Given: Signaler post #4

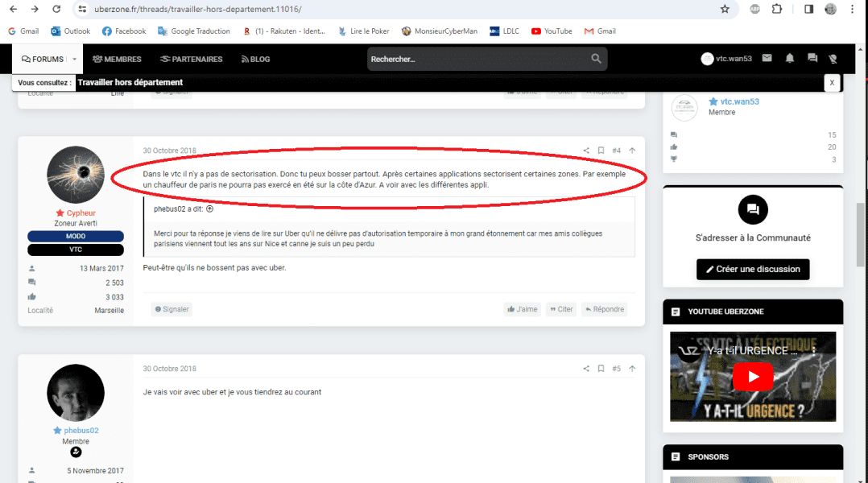Looking at the screenshot, I should click(172, 309).
